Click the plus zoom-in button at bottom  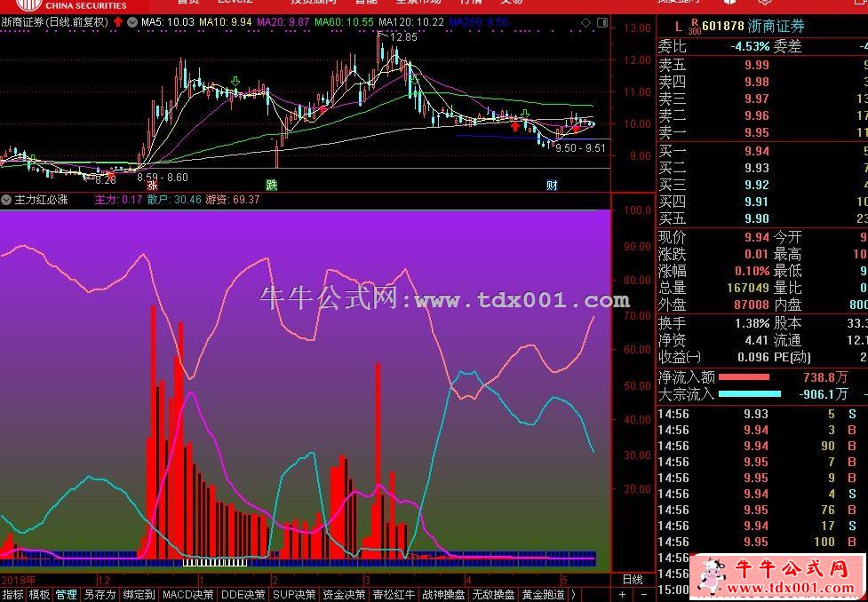pyautogui.click(x=622, y=595)
